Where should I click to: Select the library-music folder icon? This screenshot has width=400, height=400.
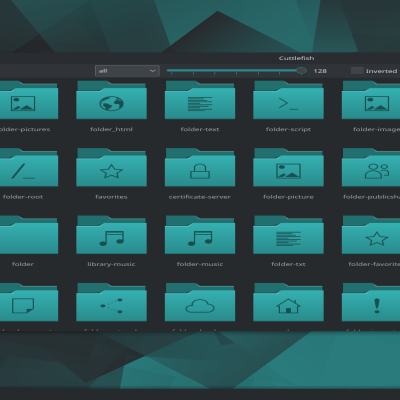[111, 235]
